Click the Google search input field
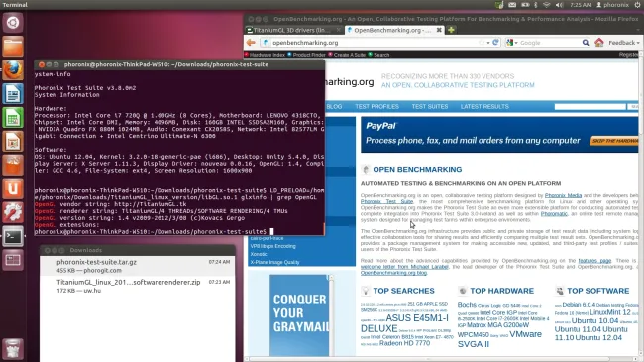 coord(549,43)
